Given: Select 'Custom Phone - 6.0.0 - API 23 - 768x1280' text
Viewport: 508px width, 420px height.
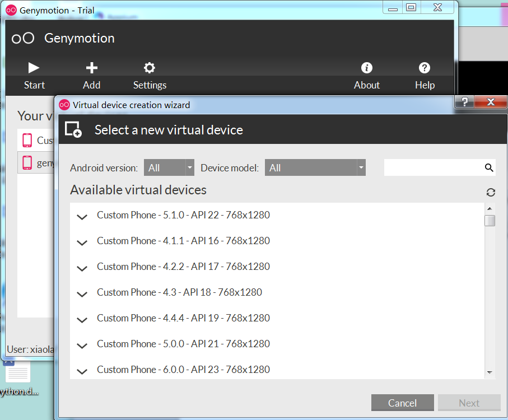Looking at the screenshot, I should [183, 370].
